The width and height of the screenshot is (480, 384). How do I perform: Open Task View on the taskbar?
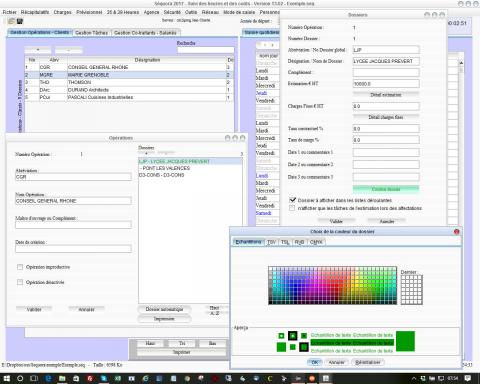coord(34,378)
